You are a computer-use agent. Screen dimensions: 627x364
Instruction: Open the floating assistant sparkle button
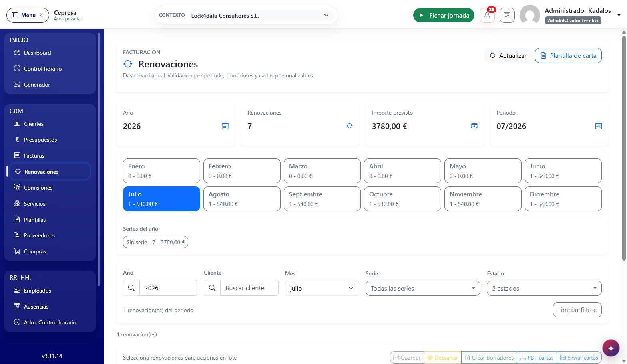[611, 348]
